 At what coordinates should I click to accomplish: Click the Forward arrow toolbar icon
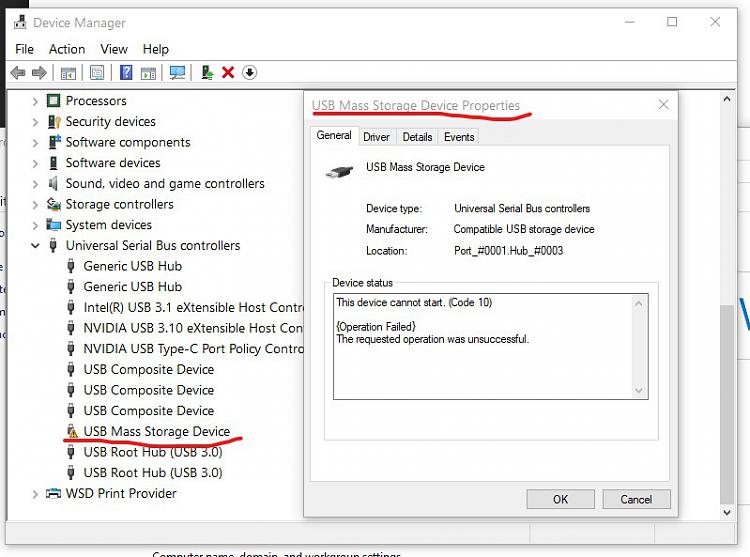pyautogui.click(x=39, y=73)
